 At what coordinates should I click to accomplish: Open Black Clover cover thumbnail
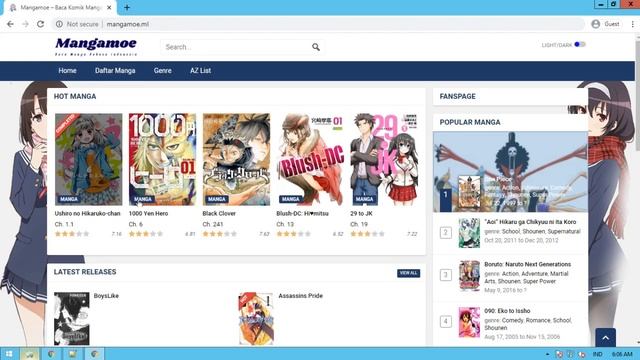pyautogui.click(x=236, y=159)
